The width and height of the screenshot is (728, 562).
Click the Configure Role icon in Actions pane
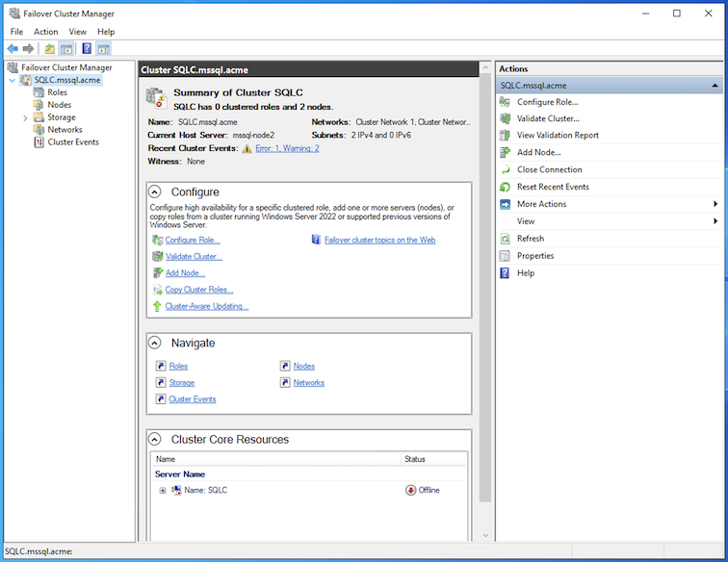coord(506,102)
